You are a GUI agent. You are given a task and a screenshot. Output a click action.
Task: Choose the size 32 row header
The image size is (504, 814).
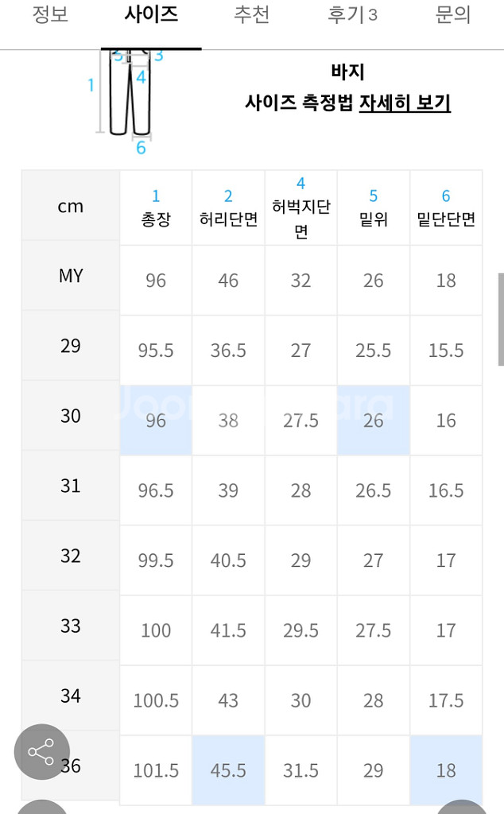[71, 556]
